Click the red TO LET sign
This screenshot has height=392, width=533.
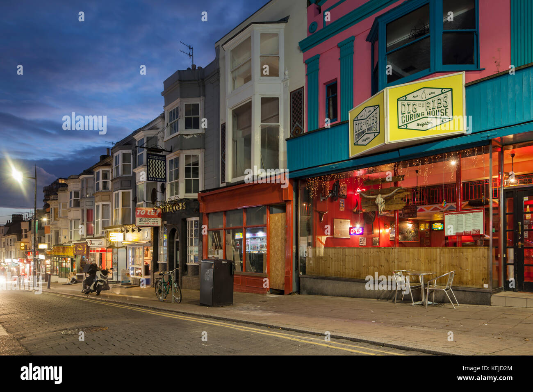(x=148, y=217)
